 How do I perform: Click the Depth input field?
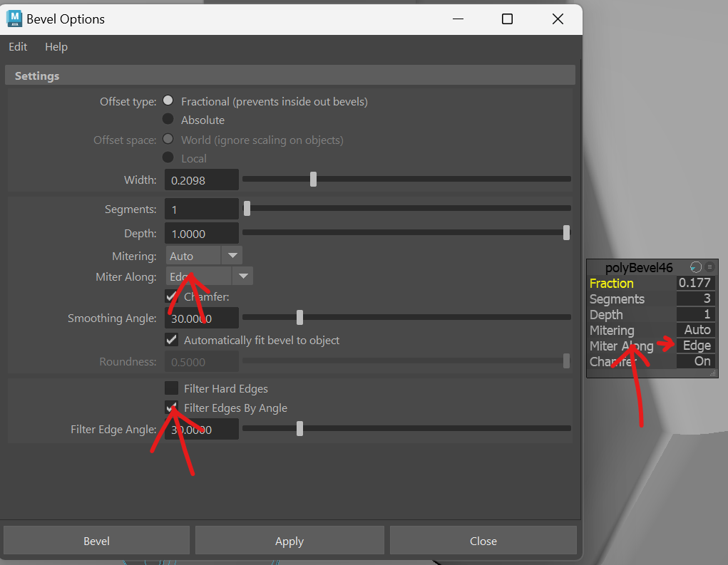click(x=201, y=233)
